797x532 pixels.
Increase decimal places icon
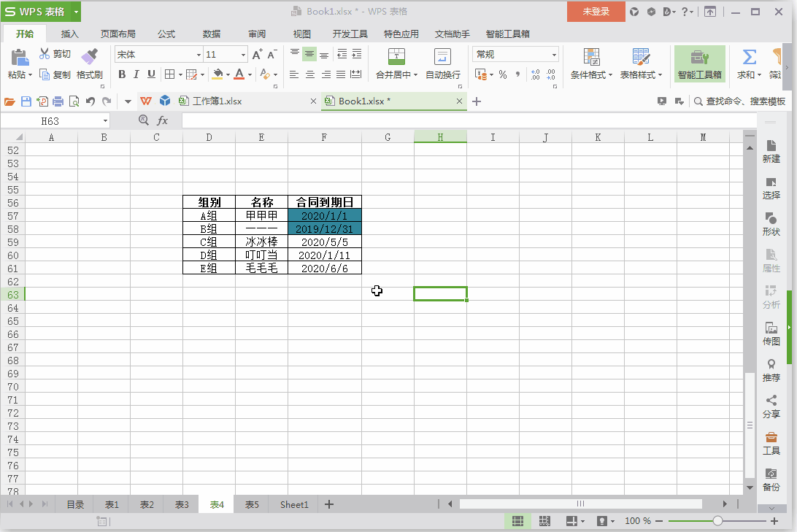[535, 74]
